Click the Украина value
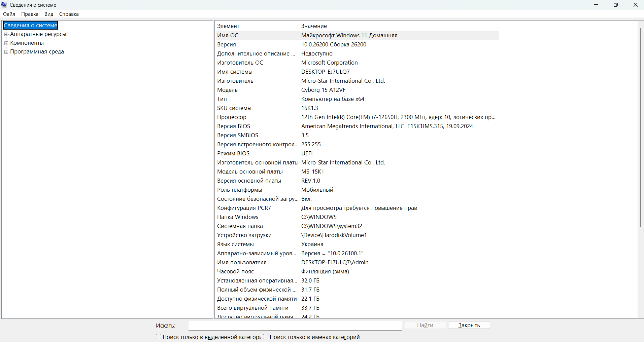This screenshot has height=342, width=644. pos(312,244)
